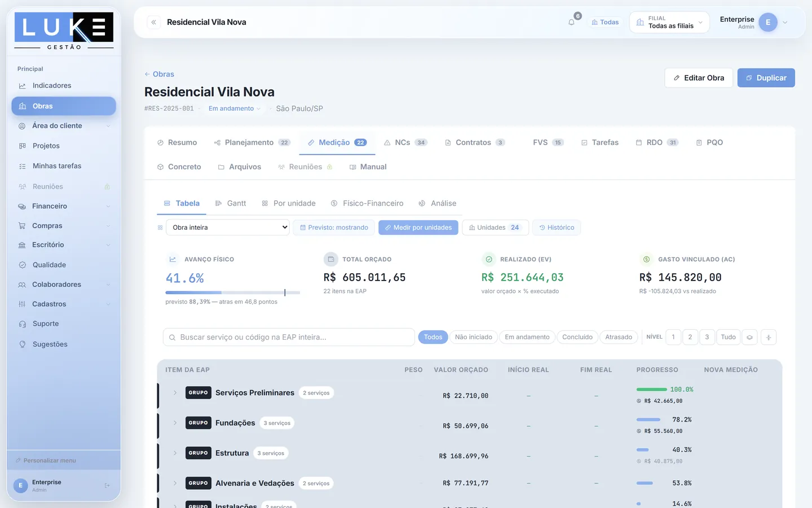The height and width of the screenshot is (508, 812).
Task: Filter by Atrasado status
Action: pyautogui.click(x=619, y=337)
